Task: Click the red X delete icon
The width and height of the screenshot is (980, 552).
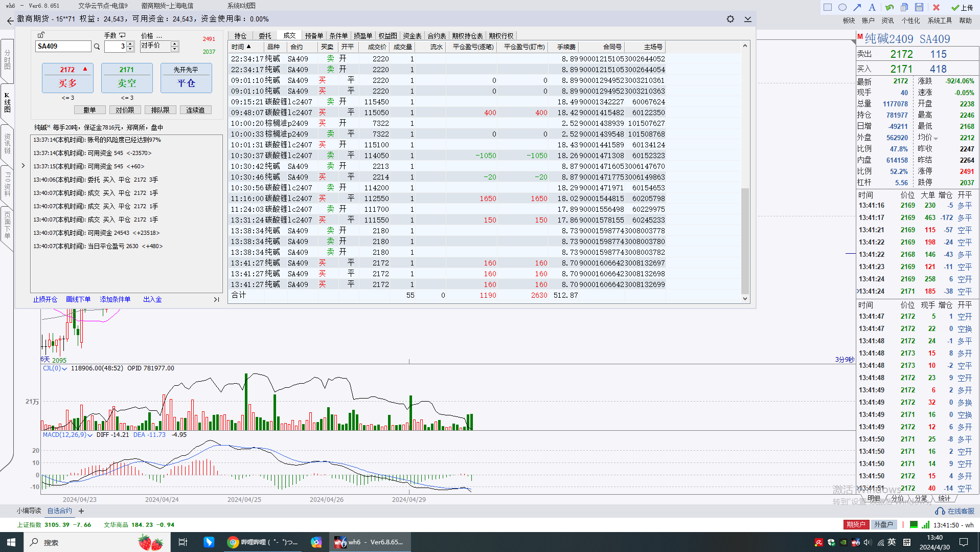Action: pyautogui.click(x=936, y=7)
